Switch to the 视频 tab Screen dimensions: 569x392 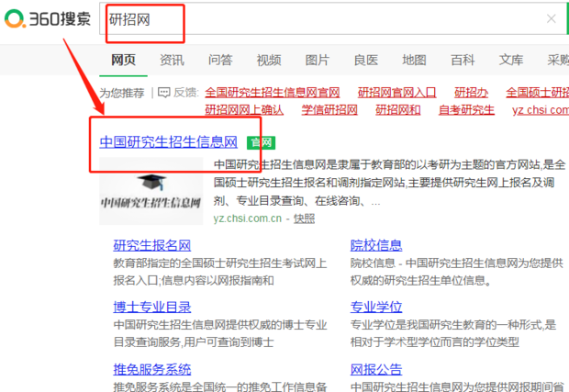[269, 60]
